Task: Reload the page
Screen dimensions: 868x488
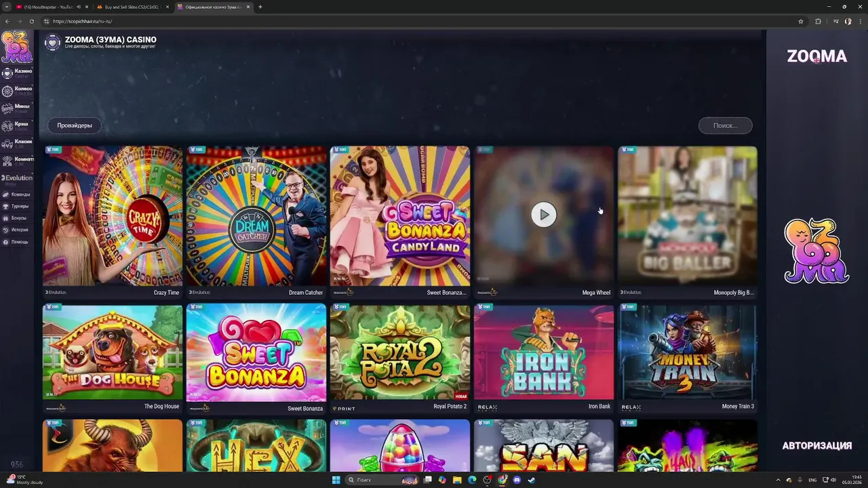Action: 33,21
